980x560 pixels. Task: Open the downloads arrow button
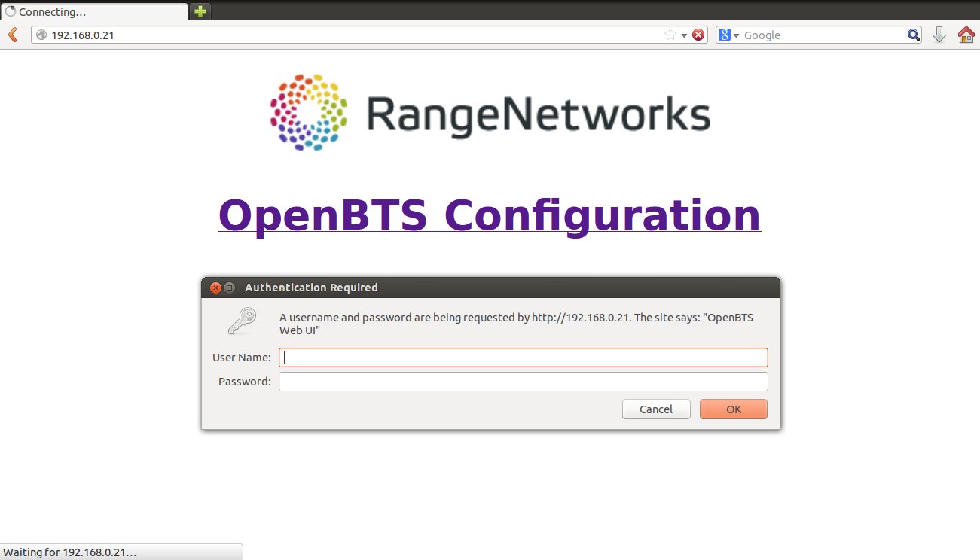(939, 35)
